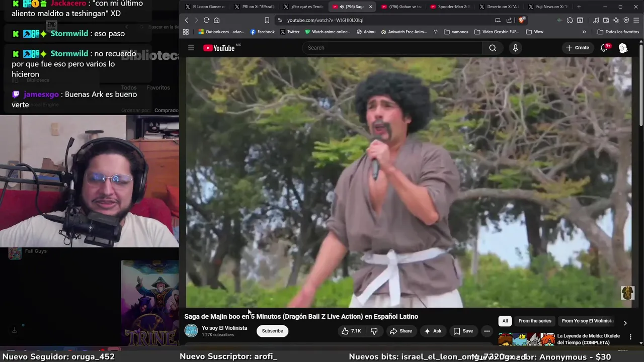Select From Yo soy El Violinista chip

click(588, 321)
